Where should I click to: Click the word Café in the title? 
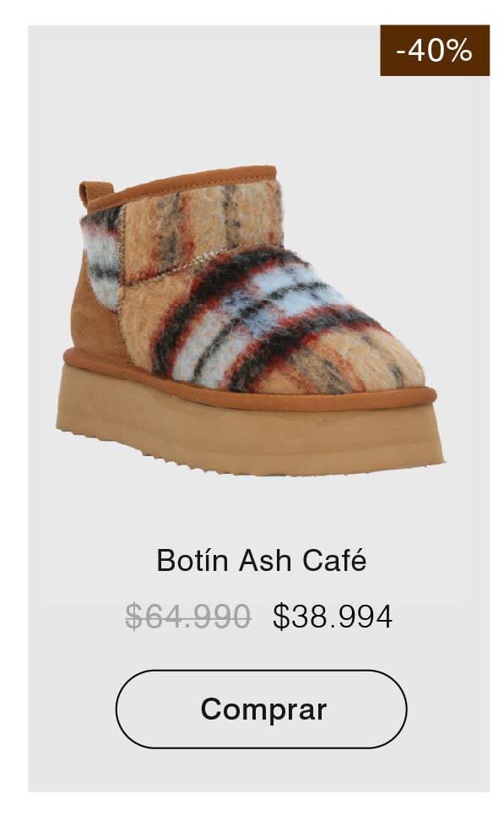coord(334,561)
